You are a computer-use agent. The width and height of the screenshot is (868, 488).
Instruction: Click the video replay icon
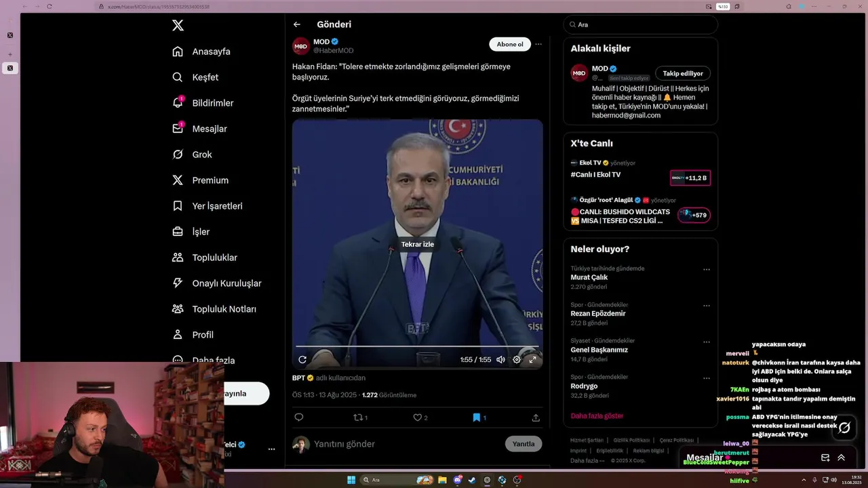pos(302,360)
